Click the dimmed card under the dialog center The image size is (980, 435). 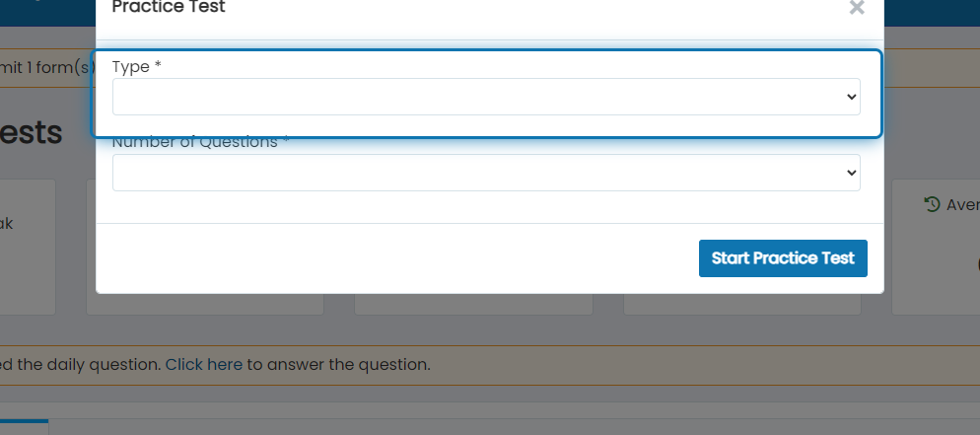[x=473, y=305]
